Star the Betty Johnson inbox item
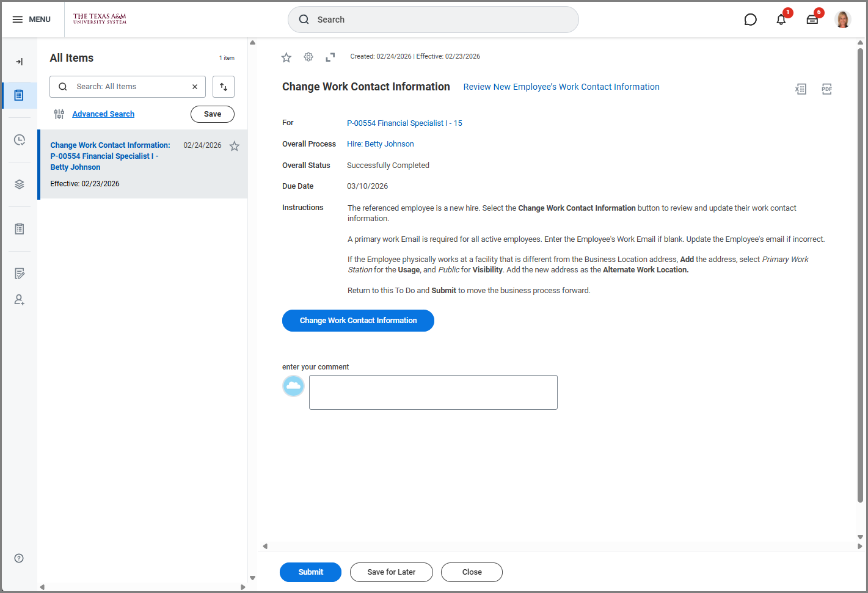Screen dimensions: 868x593 coord(234,146)
